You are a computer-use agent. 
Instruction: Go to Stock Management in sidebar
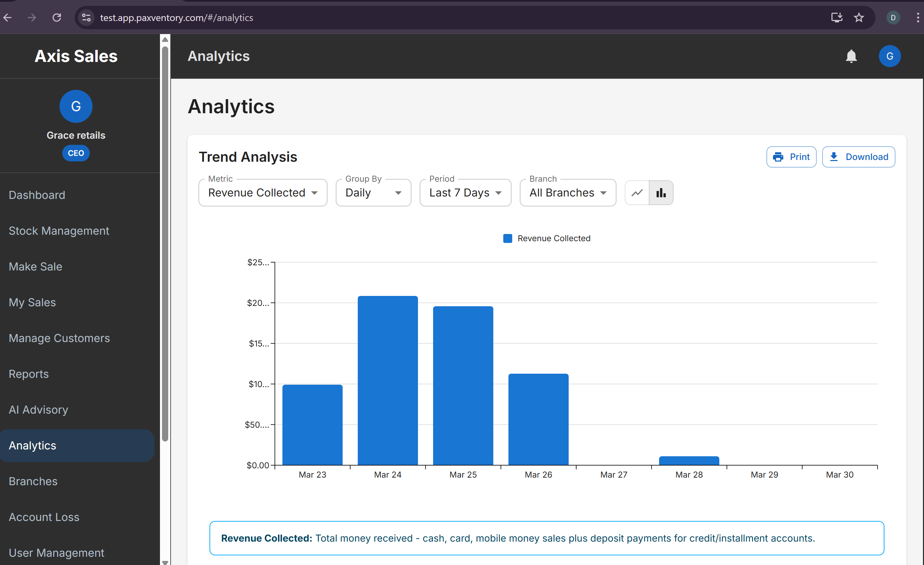(x=59, y=231)
